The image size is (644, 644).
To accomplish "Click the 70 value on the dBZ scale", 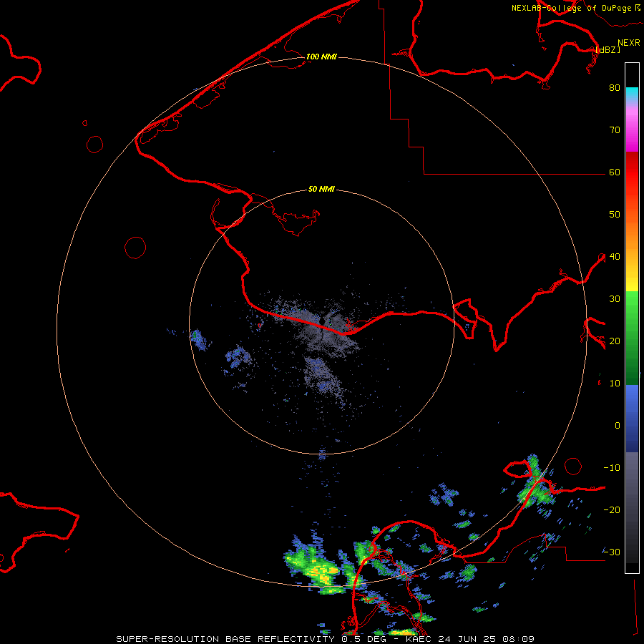I will click(x=615, y=130).
